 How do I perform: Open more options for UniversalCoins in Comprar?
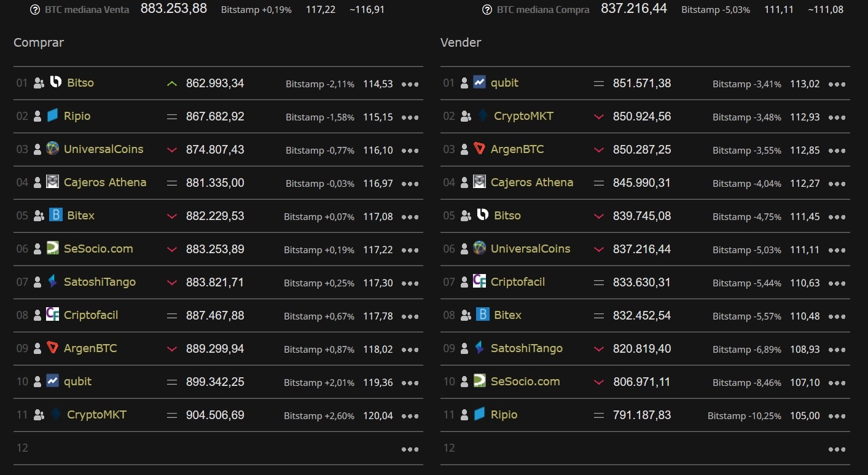pyautogui.click(x=410, y=151)
